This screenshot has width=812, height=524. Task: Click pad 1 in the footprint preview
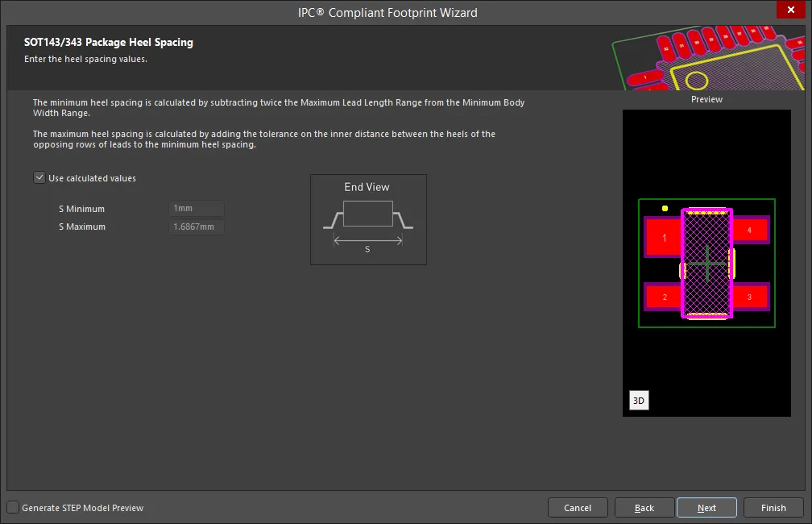[x=664, y=237]
